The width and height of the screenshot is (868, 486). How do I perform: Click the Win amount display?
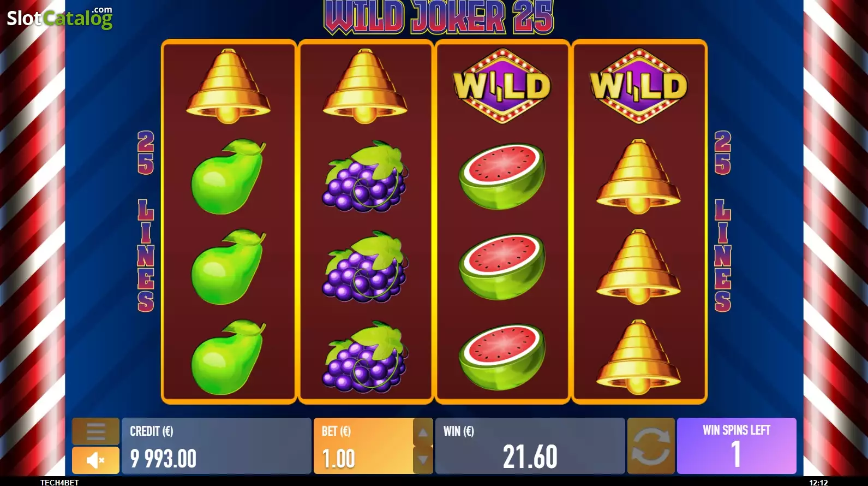pos(530,446)
